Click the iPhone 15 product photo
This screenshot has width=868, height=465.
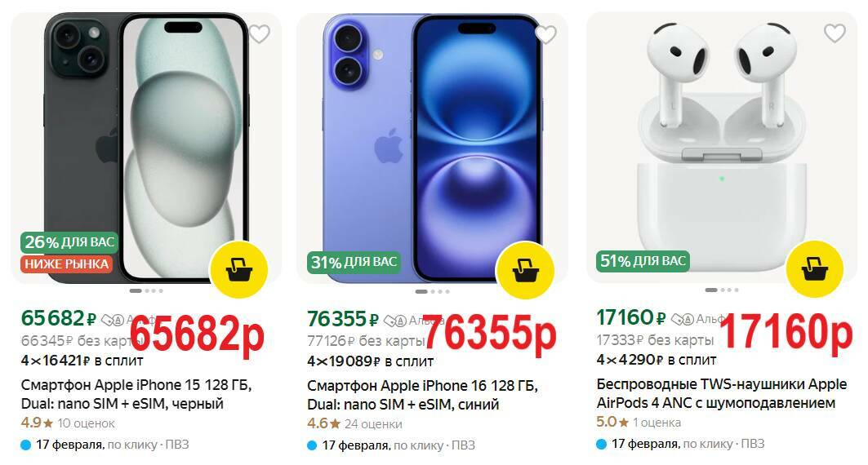(x=146, y=148)
